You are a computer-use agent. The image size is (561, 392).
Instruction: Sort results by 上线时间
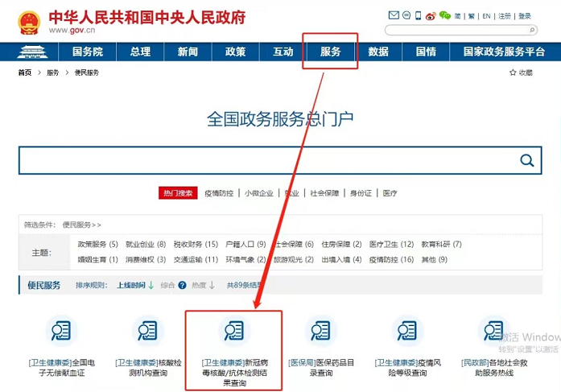coord(131,285)
